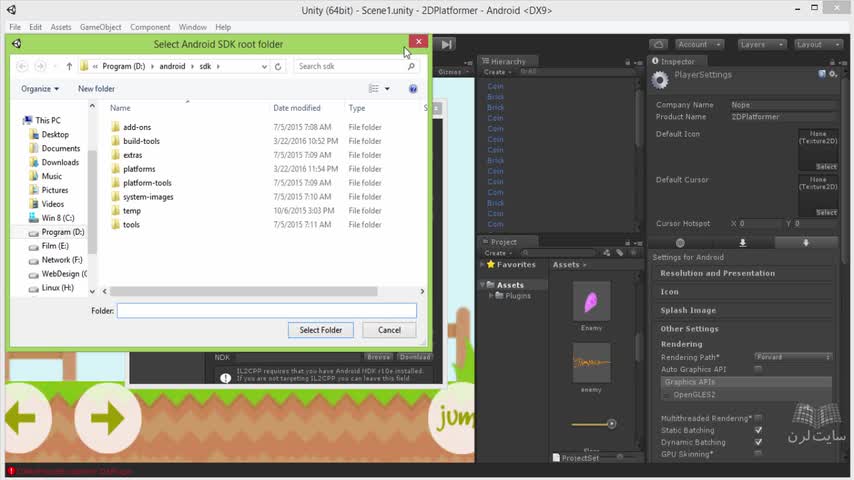Open the view options dropdown arrow
The width and height of the screenshot is (854, 480).
387,89
